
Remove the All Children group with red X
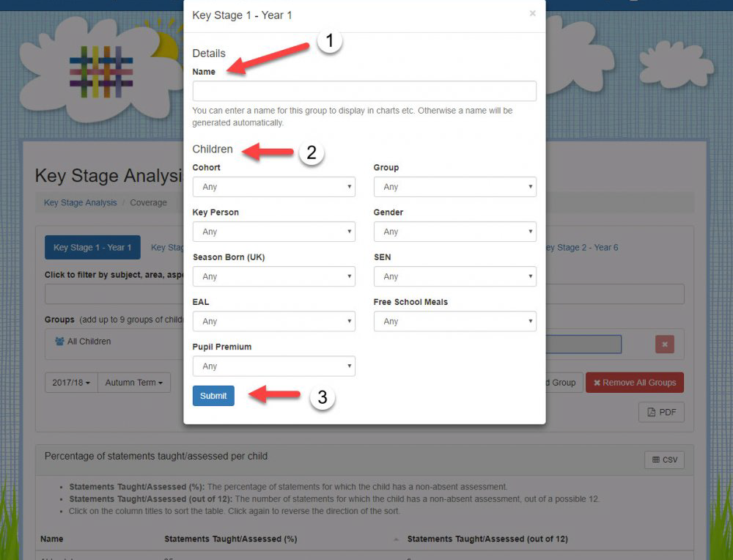click(x=664, y=345)
